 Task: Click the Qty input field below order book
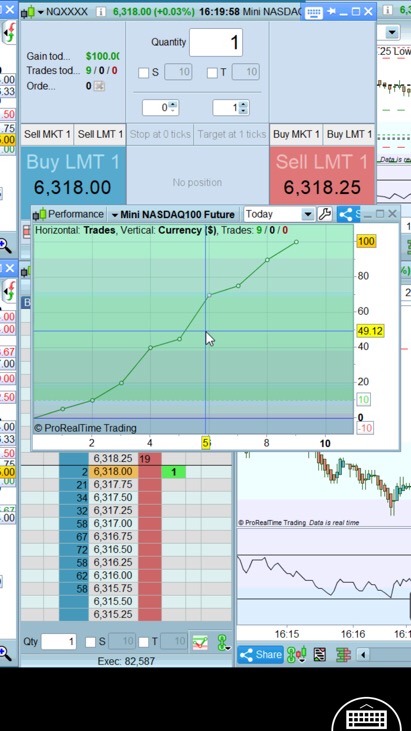59,642
